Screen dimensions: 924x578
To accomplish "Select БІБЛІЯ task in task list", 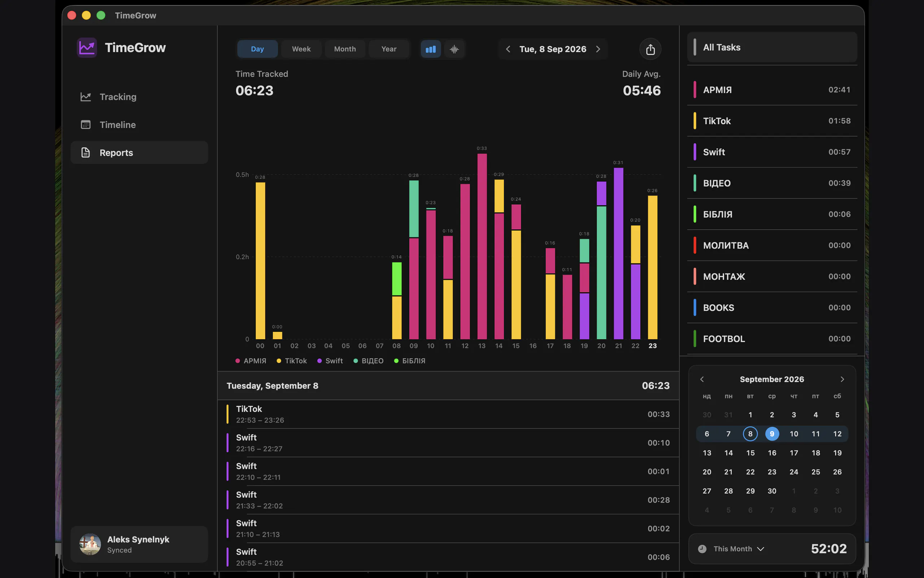I will (x=772, y=214).
